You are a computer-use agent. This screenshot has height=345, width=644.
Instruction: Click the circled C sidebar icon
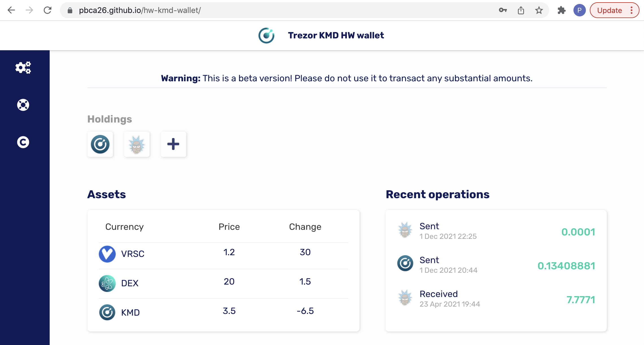tap(23, 142)
